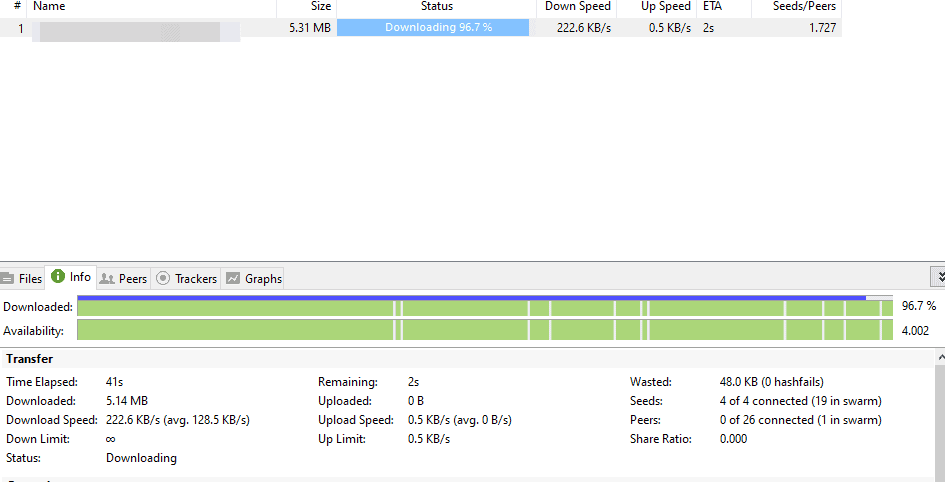This screenshot has width=945, height=482.
Task: Switch to the Info tab
Action: [x=71, y=277]
